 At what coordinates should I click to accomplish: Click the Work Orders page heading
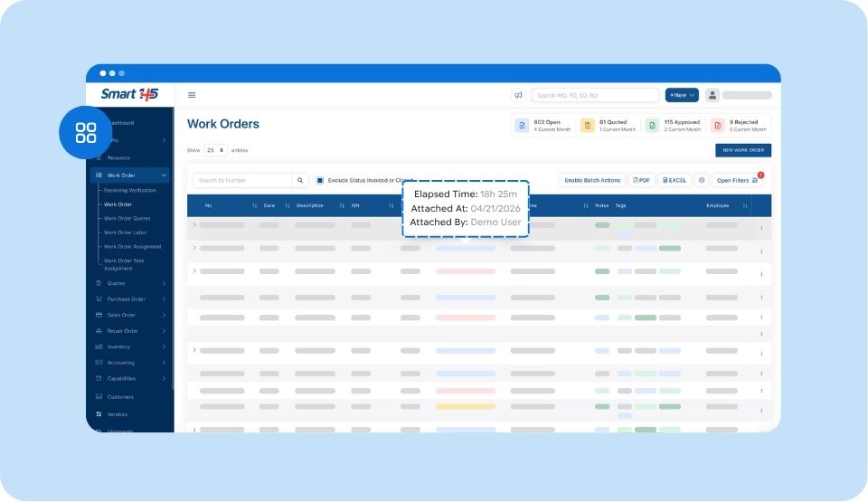223,124
